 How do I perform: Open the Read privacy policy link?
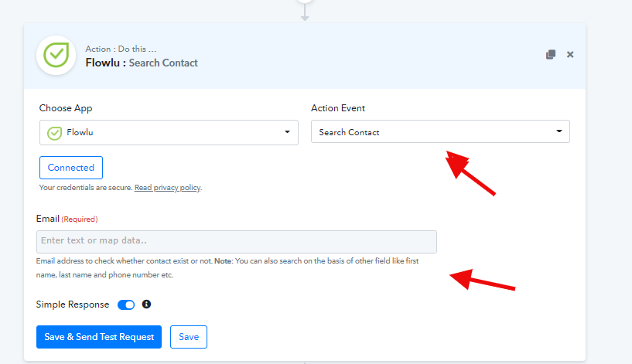point(168,188)
